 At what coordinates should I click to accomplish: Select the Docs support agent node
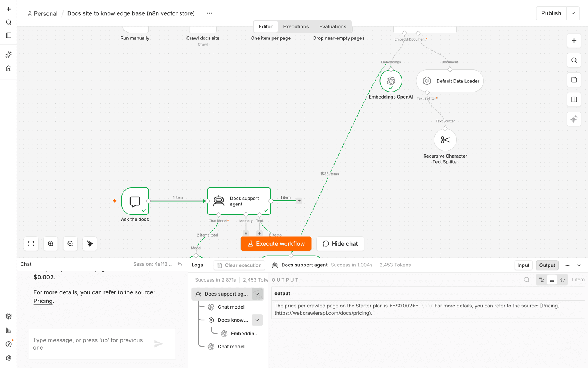click(x=239, y=201)
